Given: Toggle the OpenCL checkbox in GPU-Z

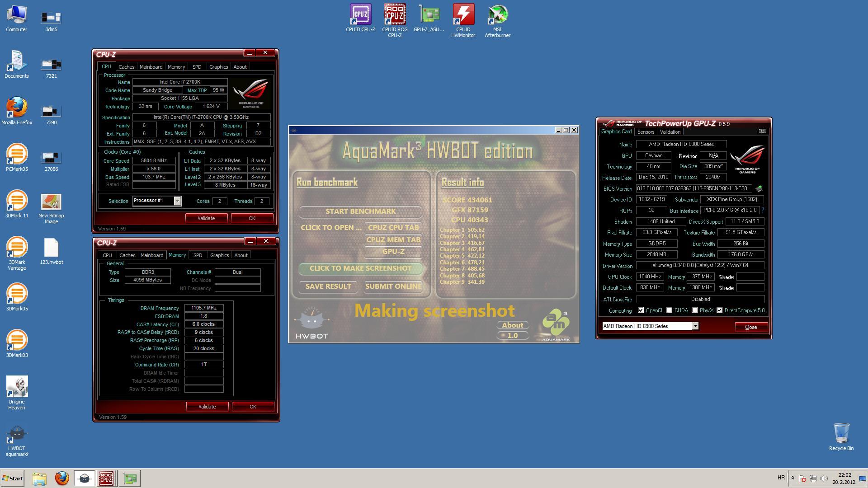Looking at the screenshot, I should (641, 310).
